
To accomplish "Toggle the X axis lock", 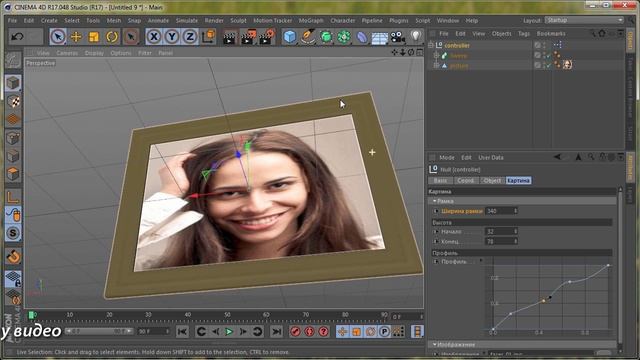I will (x=153, y=37).
